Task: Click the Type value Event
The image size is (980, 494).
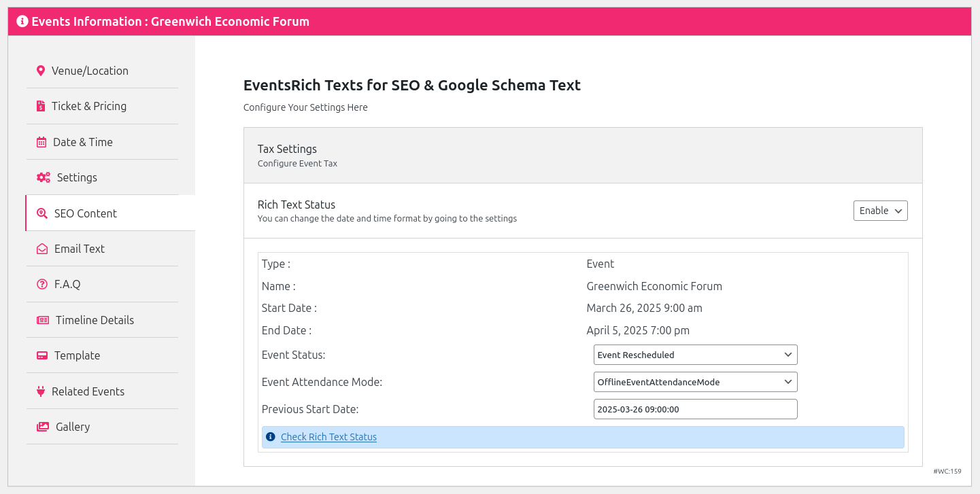Action: click(600, 264)
